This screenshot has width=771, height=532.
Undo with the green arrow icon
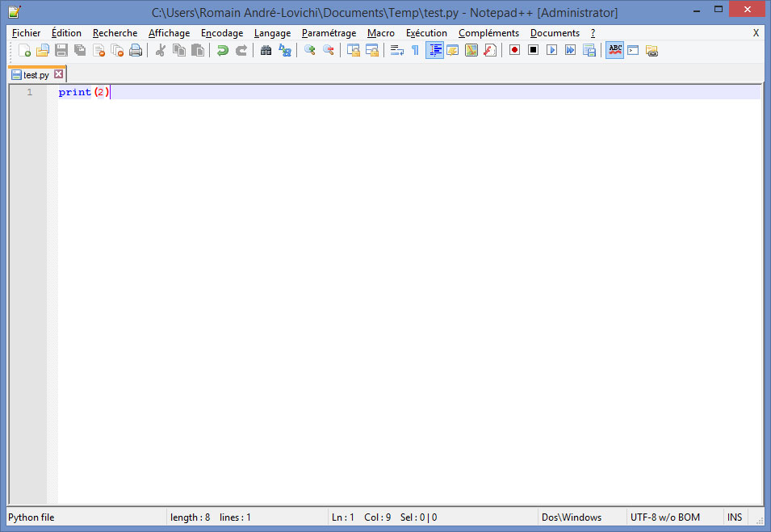click(222, 50)
